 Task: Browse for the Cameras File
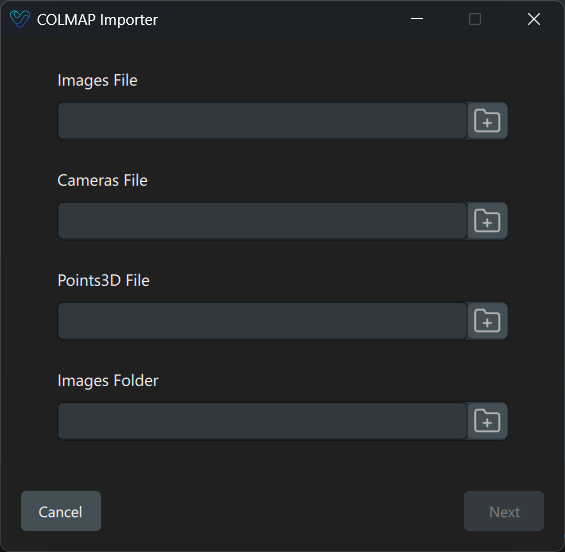[487, 221]
